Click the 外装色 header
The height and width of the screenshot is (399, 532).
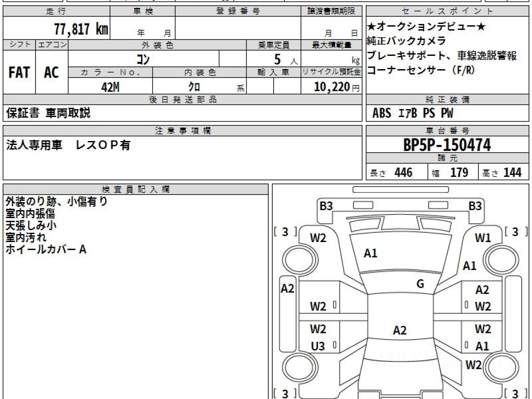click(157, 45)
